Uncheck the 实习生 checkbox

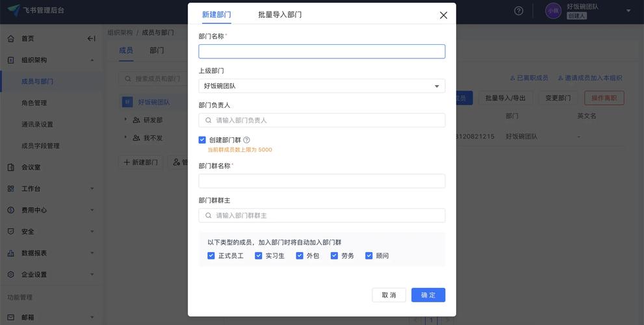pyautogui.click(x=259, y=255)
